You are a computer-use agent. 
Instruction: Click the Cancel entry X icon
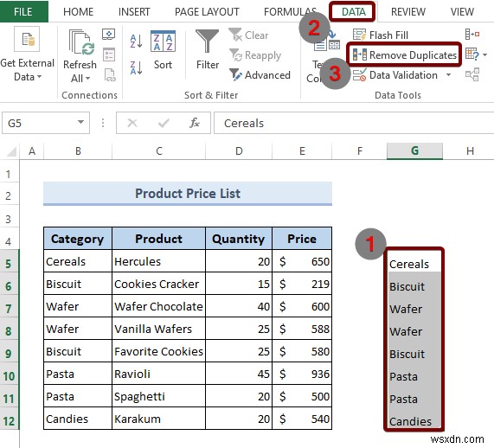(132, 123)
